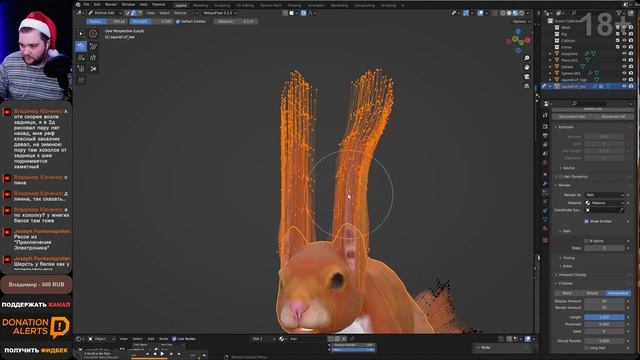This screenshot has width=640, height=360.
Task: Select the Smooth hair tool
Action: (x=93, y=46)
